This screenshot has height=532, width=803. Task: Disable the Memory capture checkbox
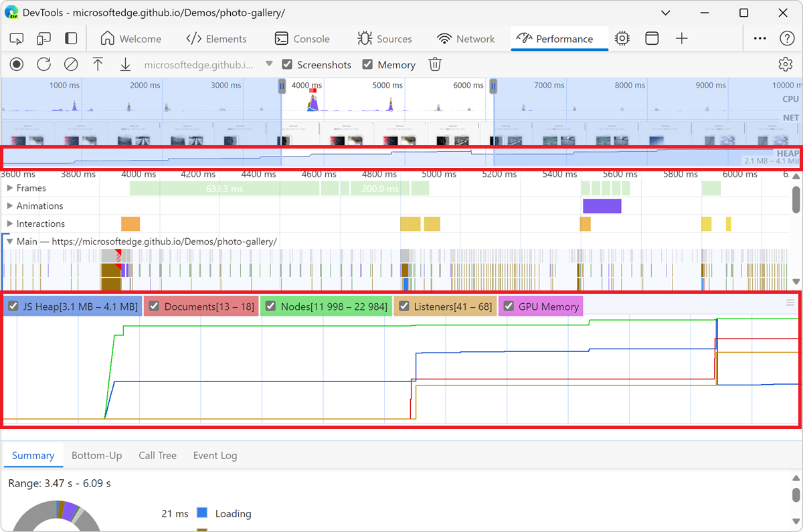tap(367, 64)
